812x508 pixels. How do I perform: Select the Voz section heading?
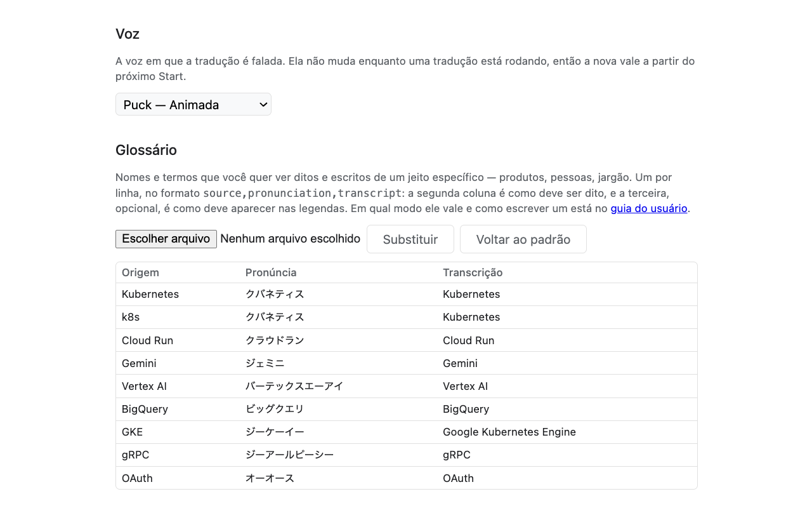pyautogui.click(x=128, y=34)
